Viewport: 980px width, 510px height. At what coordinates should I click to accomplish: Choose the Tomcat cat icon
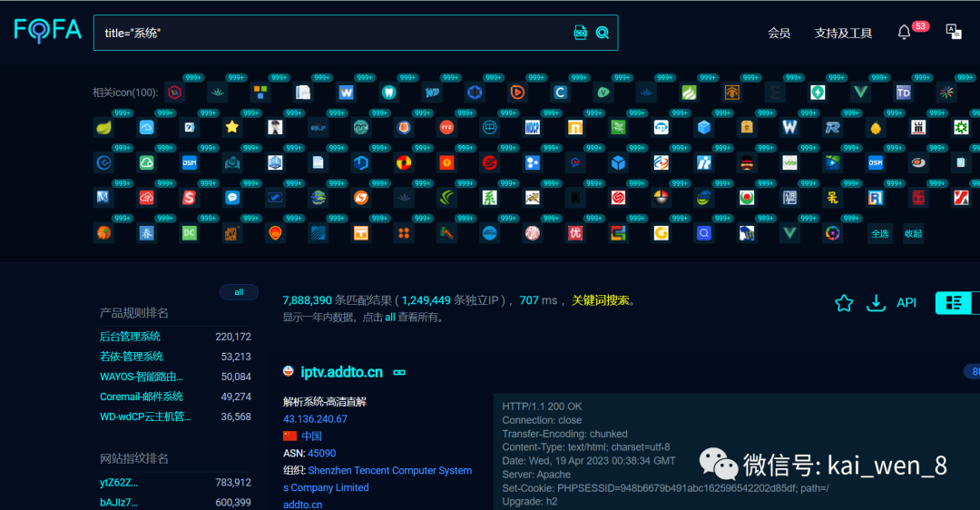533,198
